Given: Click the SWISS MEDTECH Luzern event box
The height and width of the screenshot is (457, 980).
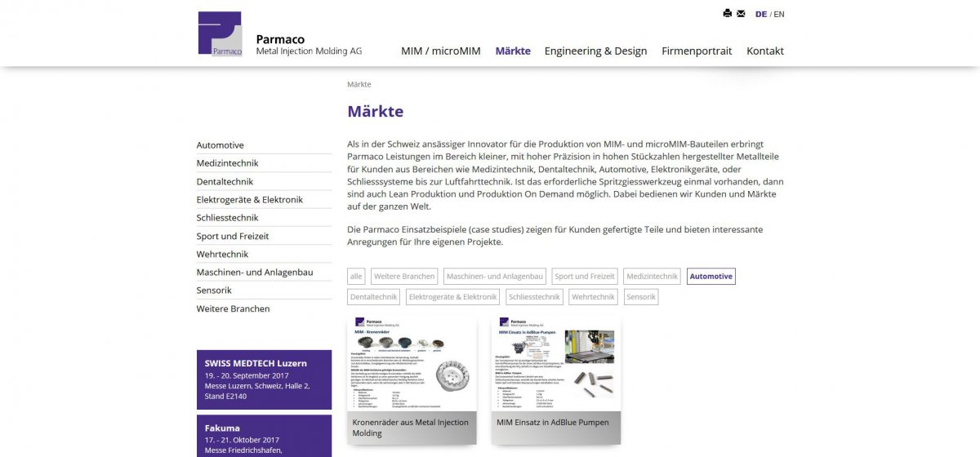Looking at the screenshot, I should [x=264, y=379].
